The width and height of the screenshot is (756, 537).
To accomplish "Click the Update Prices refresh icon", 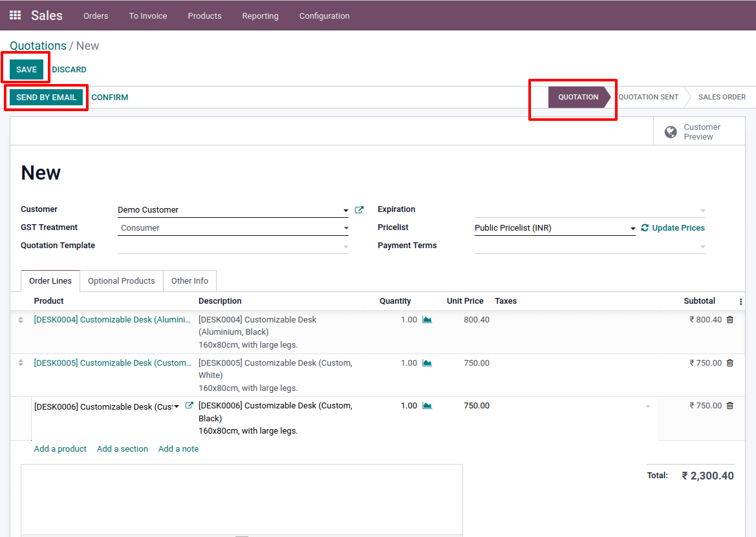I will 645,228.
